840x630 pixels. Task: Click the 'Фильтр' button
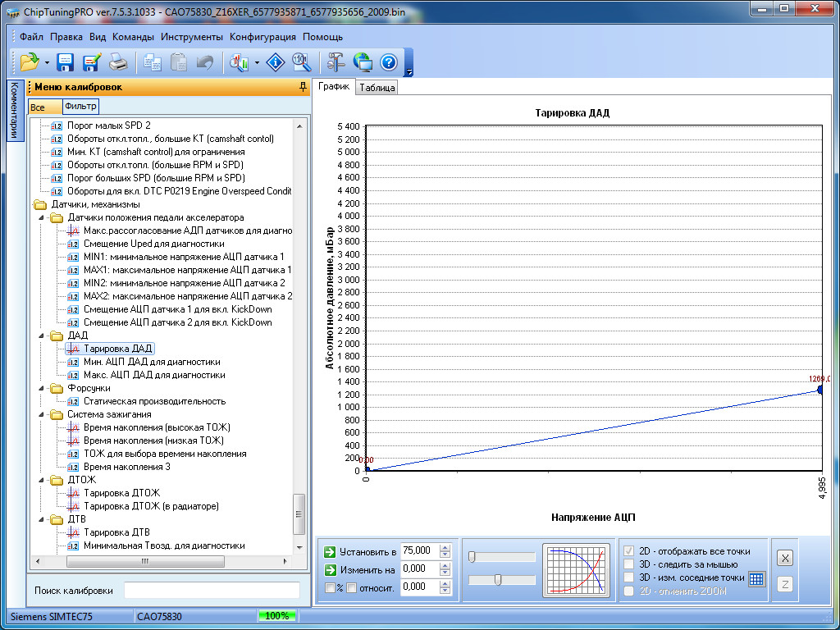(x=80, y=107)
